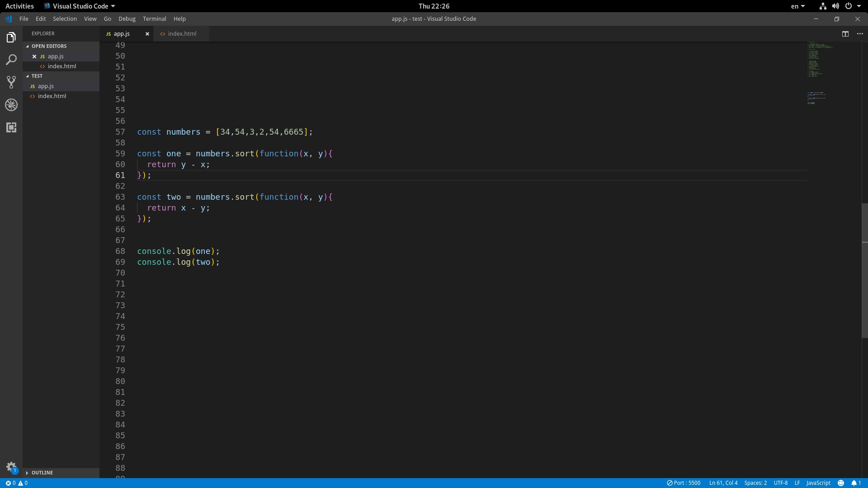Open the Explorer activity bar icon

11,38
